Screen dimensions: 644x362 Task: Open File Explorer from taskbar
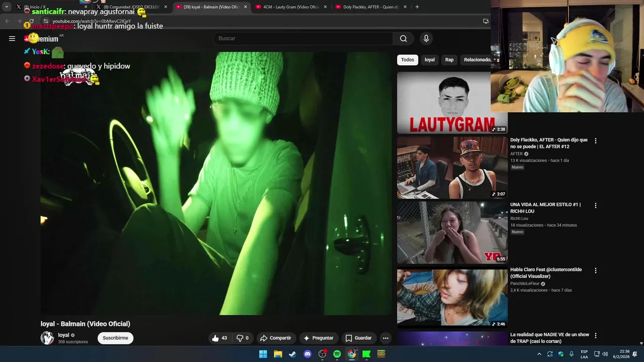click(278, 354)
